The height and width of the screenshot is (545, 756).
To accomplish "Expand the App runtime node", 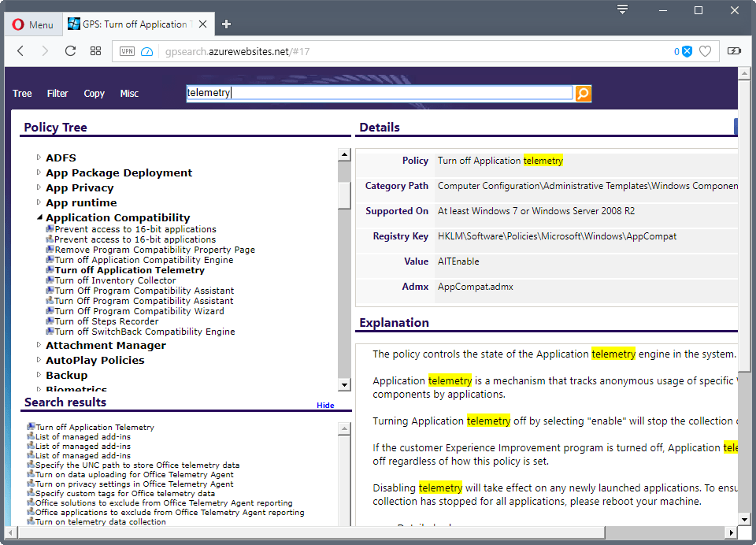I will [39, 202].
